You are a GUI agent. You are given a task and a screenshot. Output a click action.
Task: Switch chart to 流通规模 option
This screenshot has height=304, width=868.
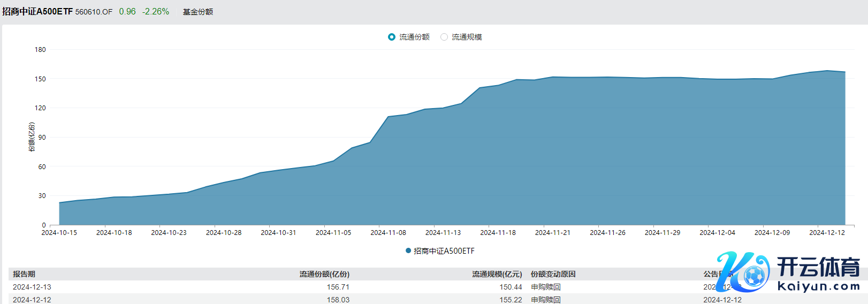444,37
